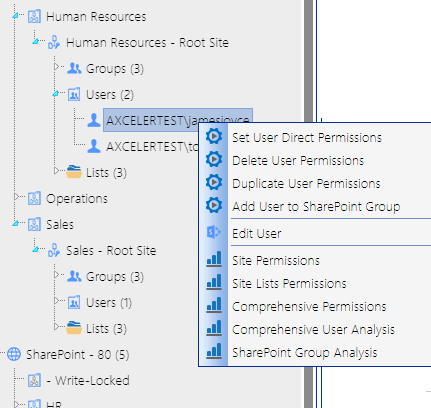Image resolution: width=431 pixels, height=408 pixels.
Task: Click gear icon beside Set User Direct Permissions
Action: pos(214,136)
